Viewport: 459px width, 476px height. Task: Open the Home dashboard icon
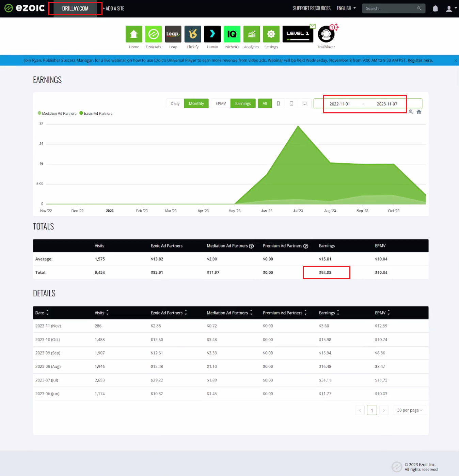[x=134, y=34]
